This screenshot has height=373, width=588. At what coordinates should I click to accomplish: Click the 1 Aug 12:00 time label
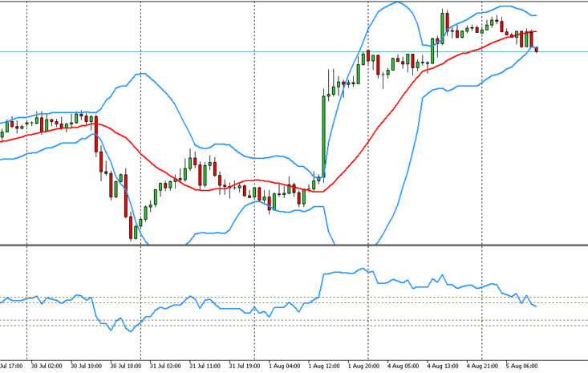point(324,366)
